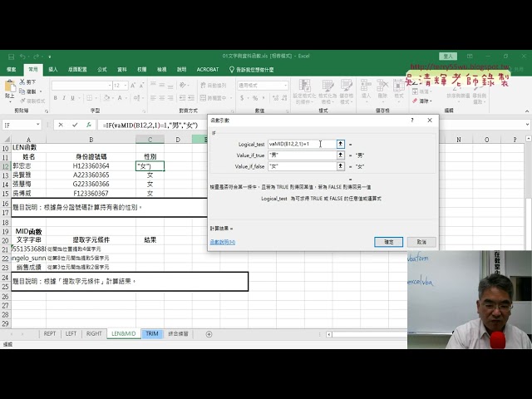
Task: Toggle 自動換列 wrap text
Action: click(213, 86)
